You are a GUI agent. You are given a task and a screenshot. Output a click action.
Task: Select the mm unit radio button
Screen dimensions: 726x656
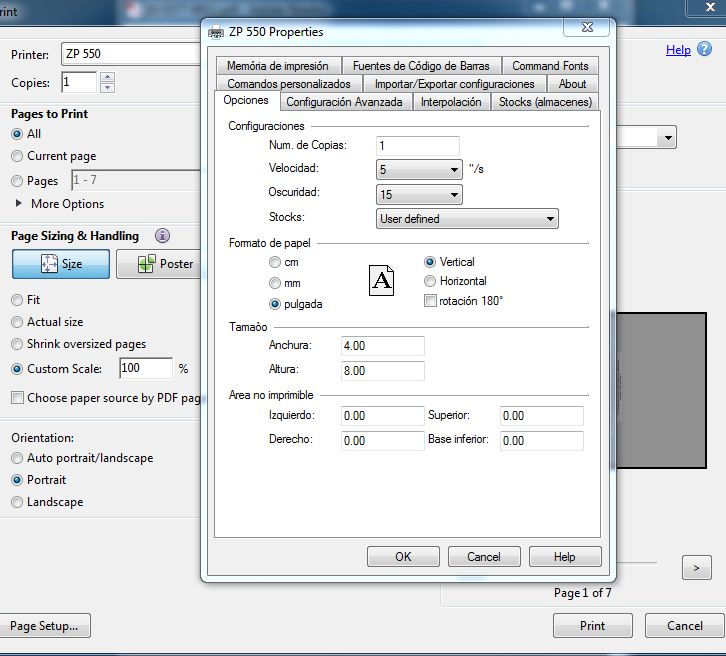[x=275, y=283]
